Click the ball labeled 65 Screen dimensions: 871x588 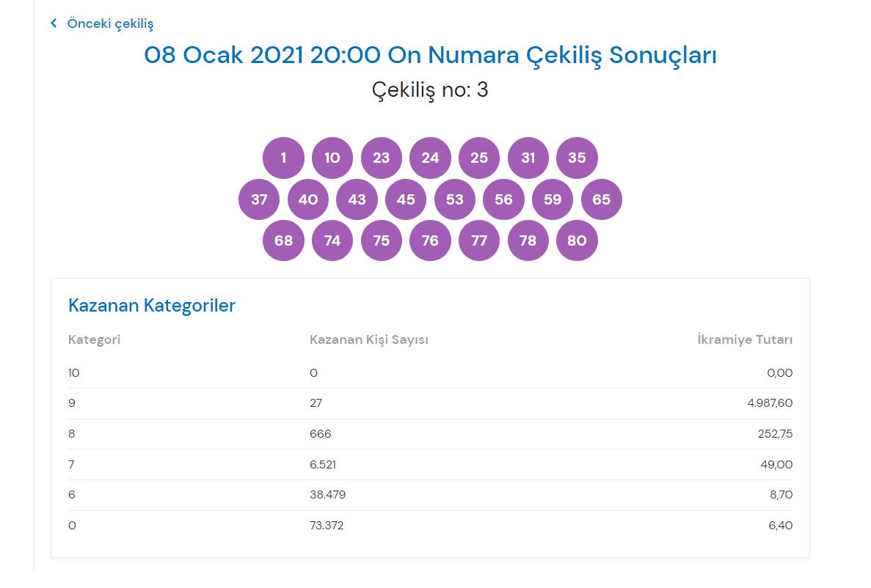tap(601, 199)
